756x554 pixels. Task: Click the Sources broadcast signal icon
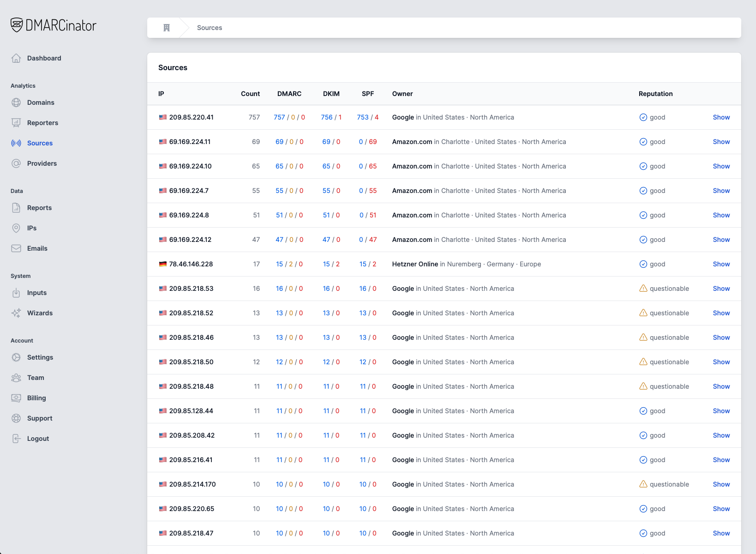pyautogui.click(x=16, y=143)
